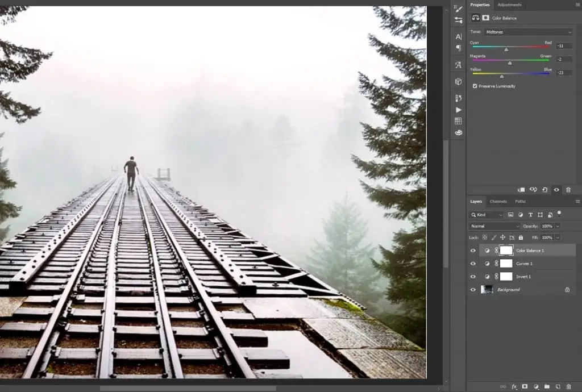Lock layer position
Screen dimensions: 582x392
tap(502, 237)
